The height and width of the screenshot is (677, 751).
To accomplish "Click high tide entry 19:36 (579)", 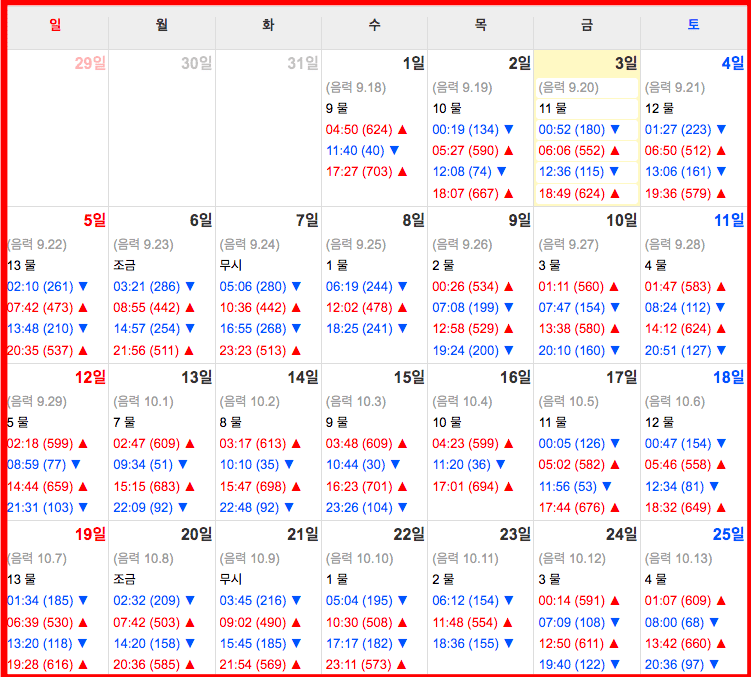I will pyautogui.click(x=685, y=193).
